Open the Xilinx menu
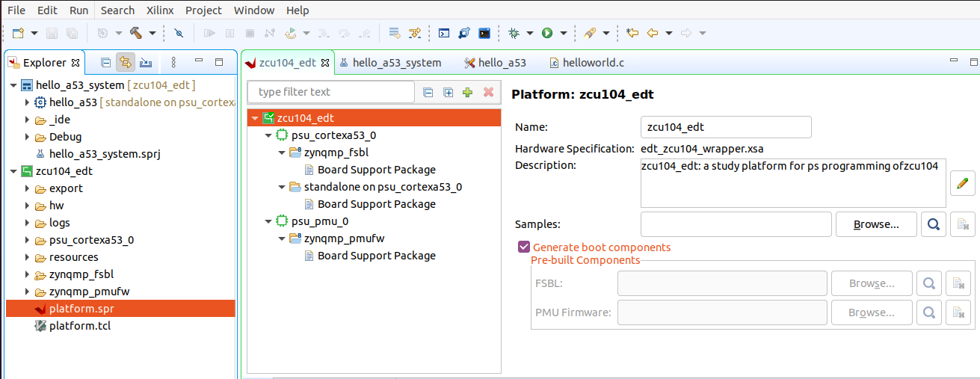 point(160,10)
